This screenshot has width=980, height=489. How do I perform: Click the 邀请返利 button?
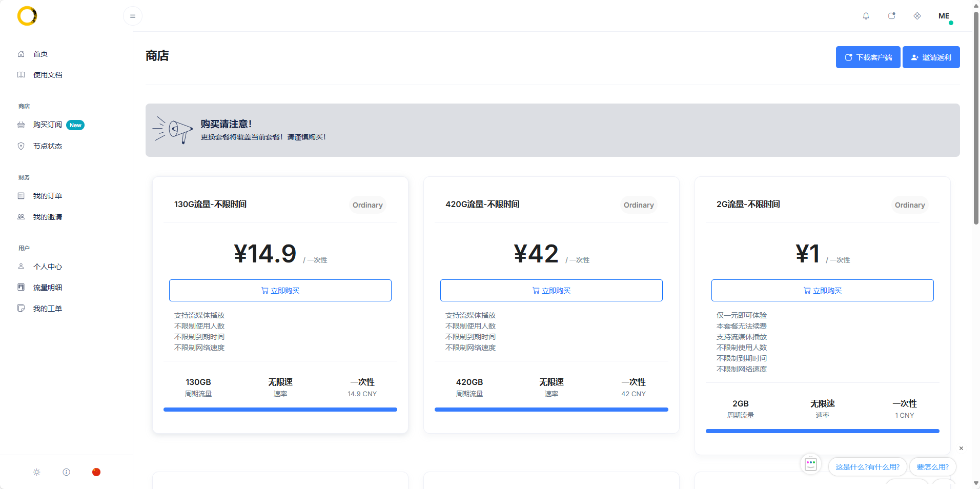click(x=931, y=57)
